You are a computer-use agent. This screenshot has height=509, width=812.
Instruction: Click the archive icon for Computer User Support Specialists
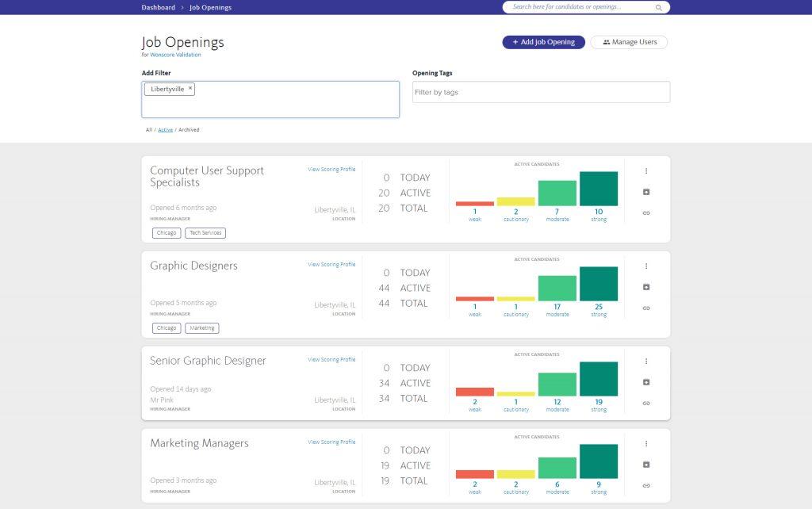(646, 192)
